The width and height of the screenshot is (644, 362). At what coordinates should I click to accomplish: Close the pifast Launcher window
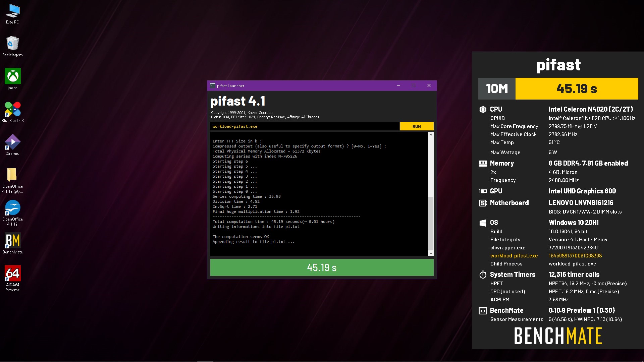[x=429, y=85]
